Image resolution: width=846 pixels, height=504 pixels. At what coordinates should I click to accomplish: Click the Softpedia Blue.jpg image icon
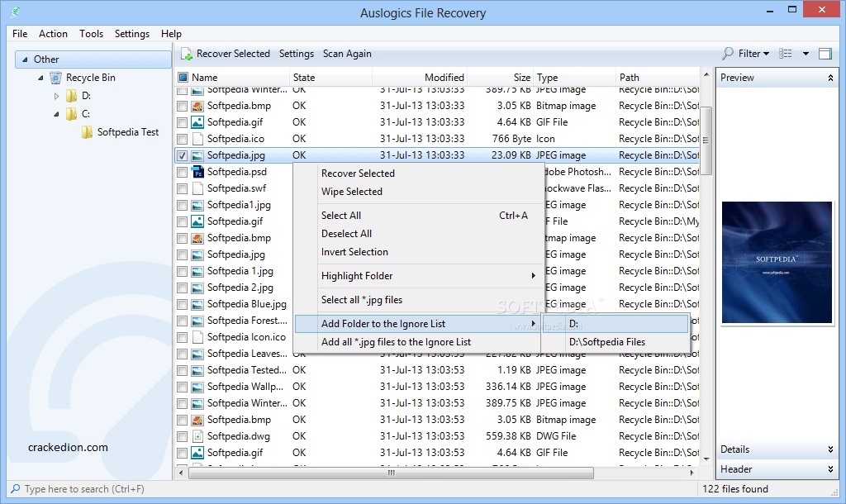[x=198, y=304]
